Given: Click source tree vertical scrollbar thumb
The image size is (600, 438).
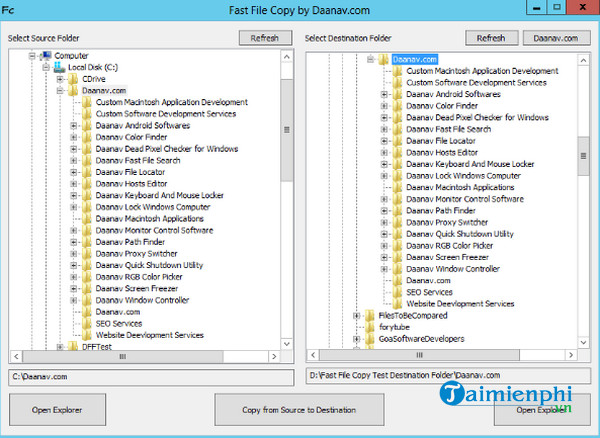Looking at the screenshot, I should 287,130.
